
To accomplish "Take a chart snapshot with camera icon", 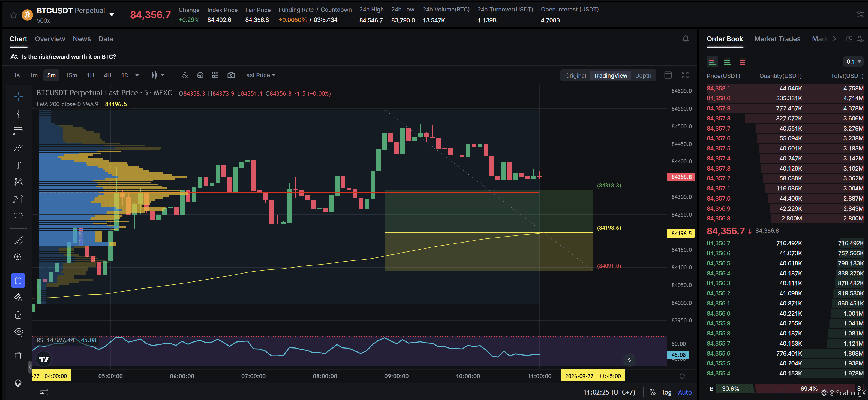I will coord(231,75).
